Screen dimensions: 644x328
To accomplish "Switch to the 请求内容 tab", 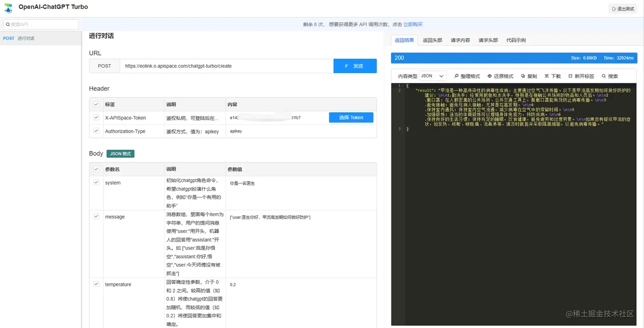I will tap(460, 40).
